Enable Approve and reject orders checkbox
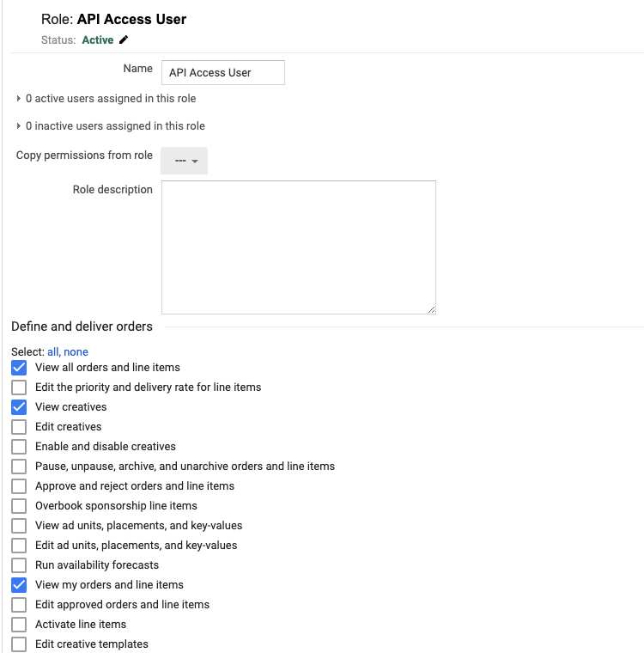Screen dimensions: 644x653 (19, 486)
